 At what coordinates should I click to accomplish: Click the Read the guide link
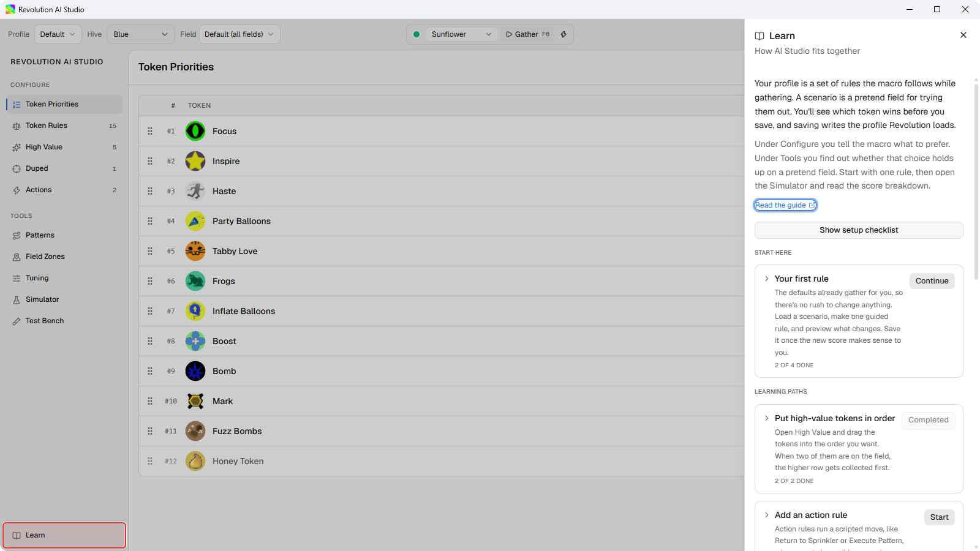785,205
